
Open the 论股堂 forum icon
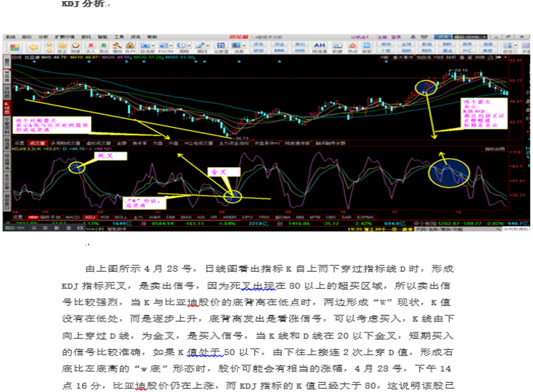221,47
